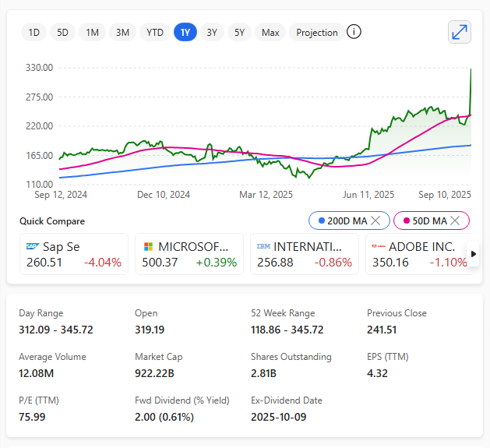Select the active 1Y range

(185, 32)
